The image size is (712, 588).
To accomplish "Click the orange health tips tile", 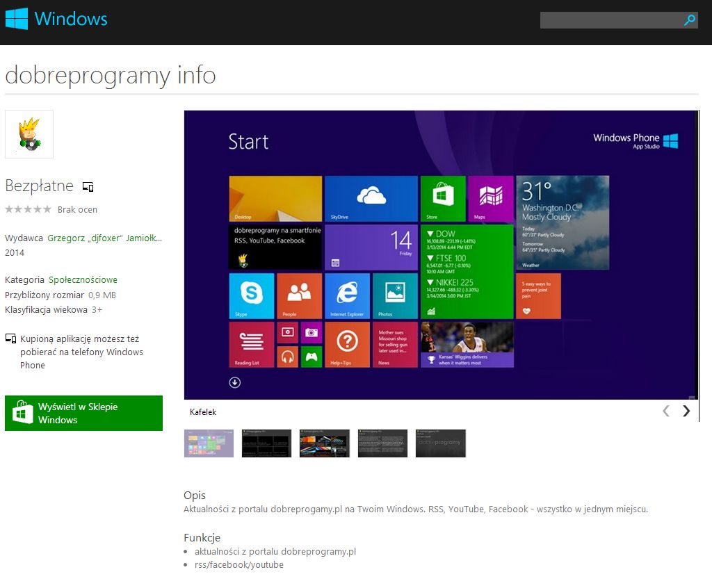I will tap(539, 295).
